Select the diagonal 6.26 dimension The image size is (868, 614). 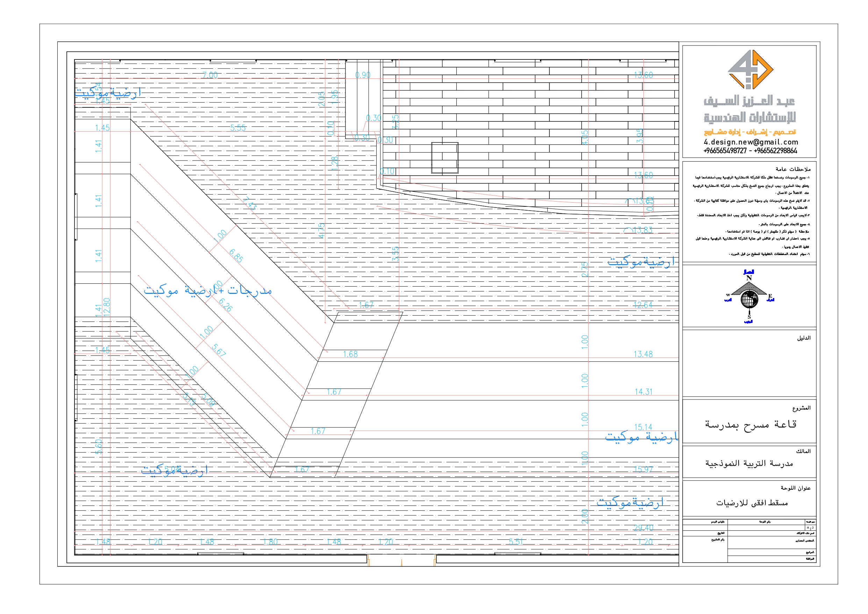pyautogui.click(x=225, y=305)
